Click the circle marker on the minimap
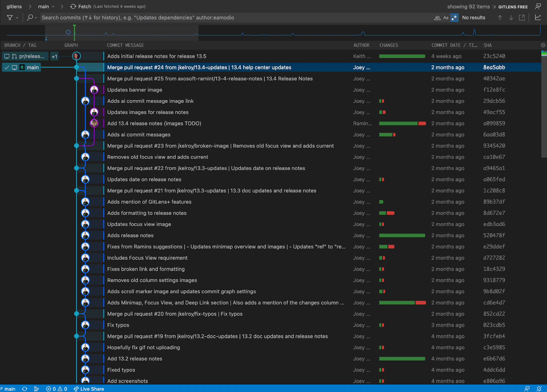Screen dimensions: 547x392 click(x=68, y=32)
